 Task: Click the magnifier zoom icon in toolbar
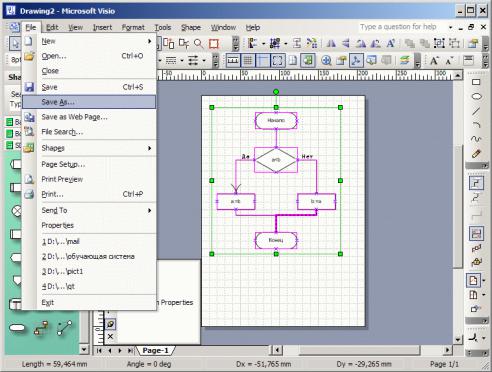pyautogui.click(x=198, y=43)
